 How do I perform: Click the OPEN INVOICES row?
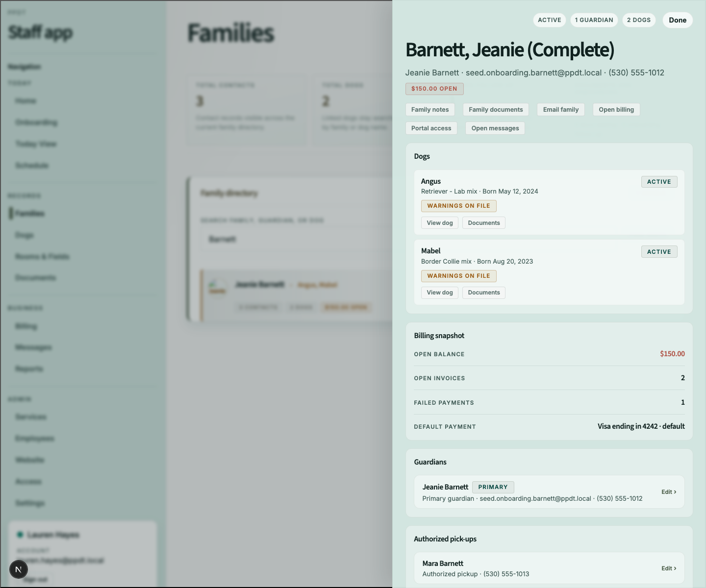tap(549, 378)
